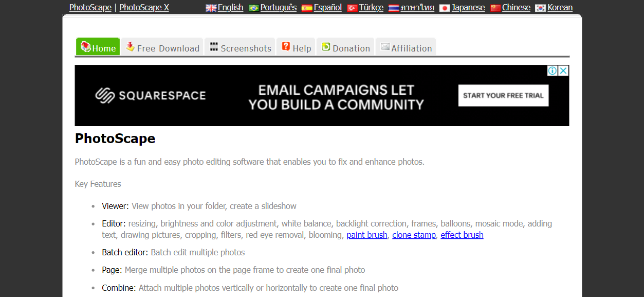Screen dimensions: 644x297
Task: Click the Email Campaigns ad headline
Action: [x=336, y=97]
